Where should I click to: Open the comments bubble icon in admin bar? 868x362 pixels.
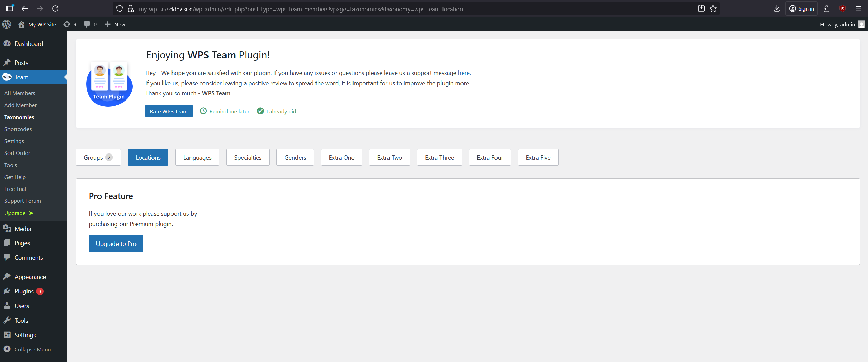click(x=90, y=24)
